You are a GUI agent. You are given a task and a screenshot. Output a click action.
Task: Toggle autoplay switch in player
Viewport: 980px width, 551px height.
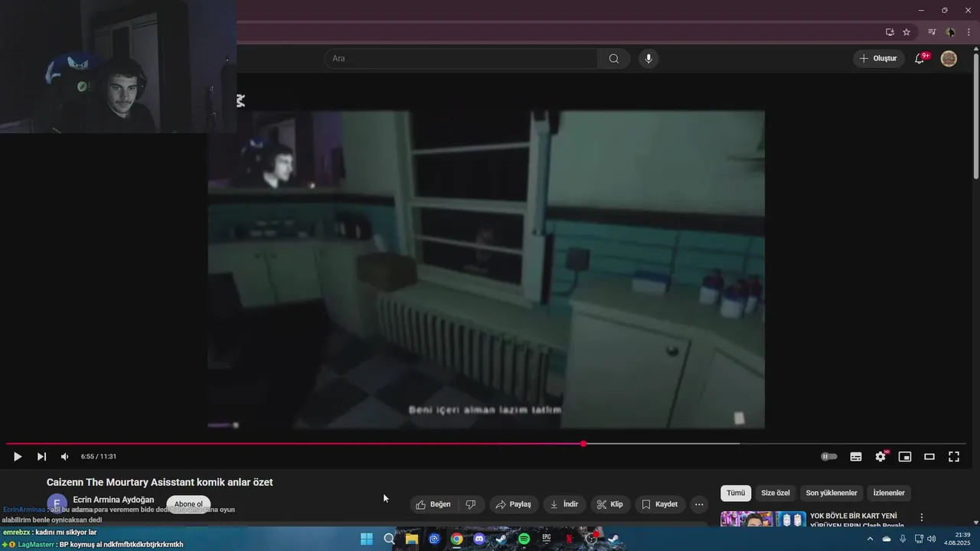tap(829, 457)
